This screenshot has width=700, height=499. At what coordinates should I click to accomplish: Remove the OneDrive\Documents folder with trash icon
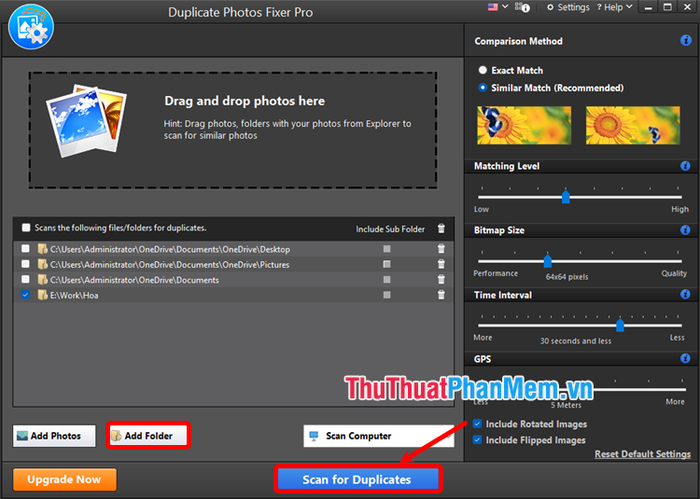tap(441, 279)
